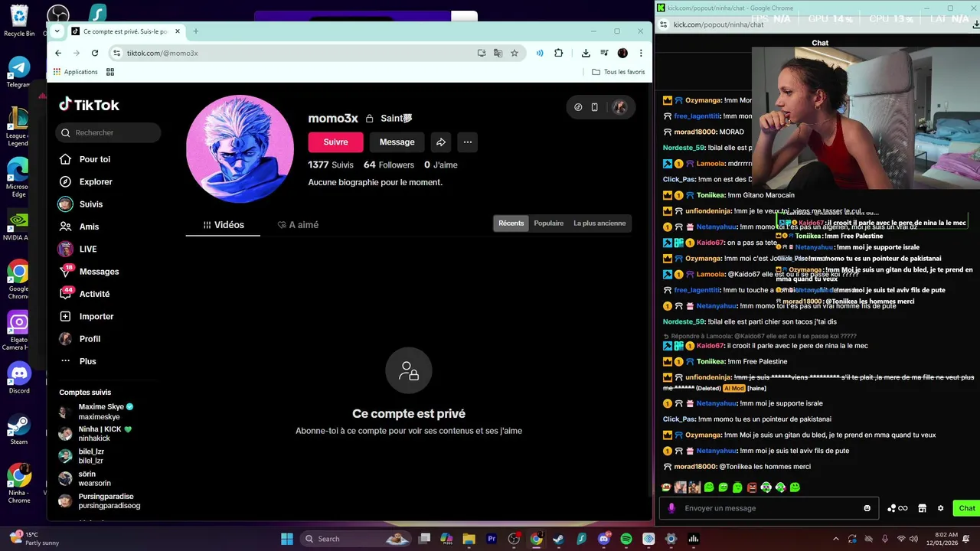Open bilel_lzr followed account
Screen dimensions: 980x551
(x=81, y=456)
